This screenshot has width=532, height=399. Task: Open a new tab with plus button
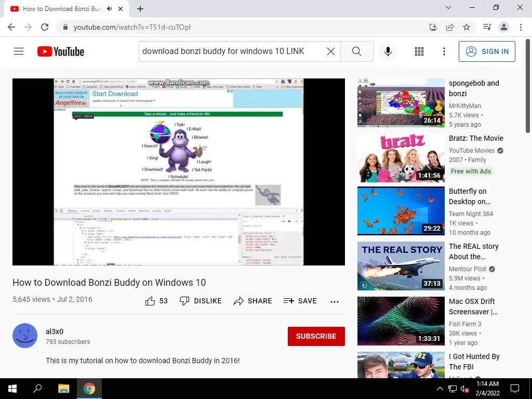click(x=140, y=9)
